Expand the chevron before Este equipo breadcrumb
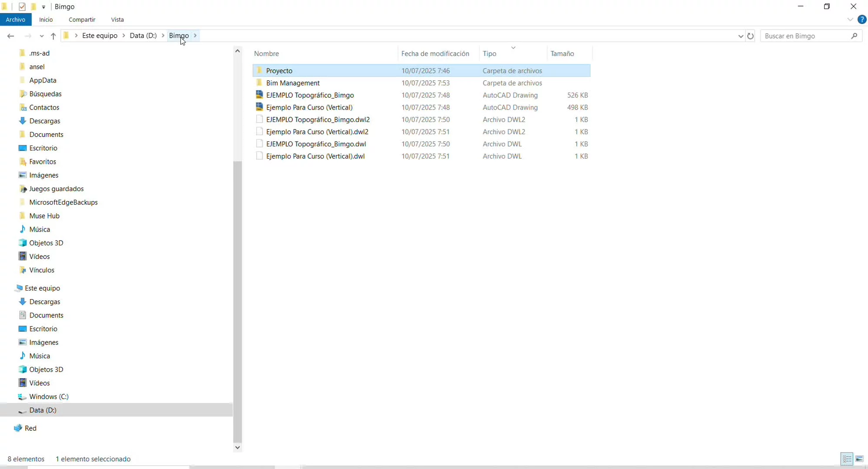The height and width of the screenshot is (469, 868). coord(76,36)
